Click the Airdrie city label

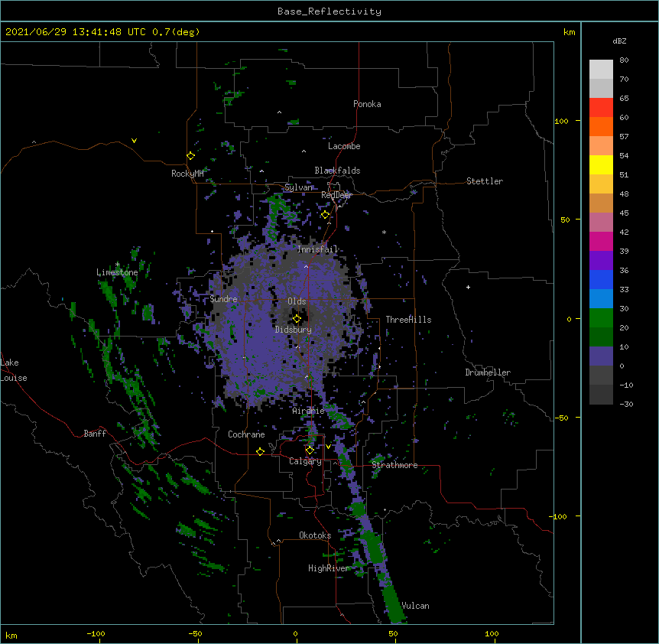(x=309, y=411)
